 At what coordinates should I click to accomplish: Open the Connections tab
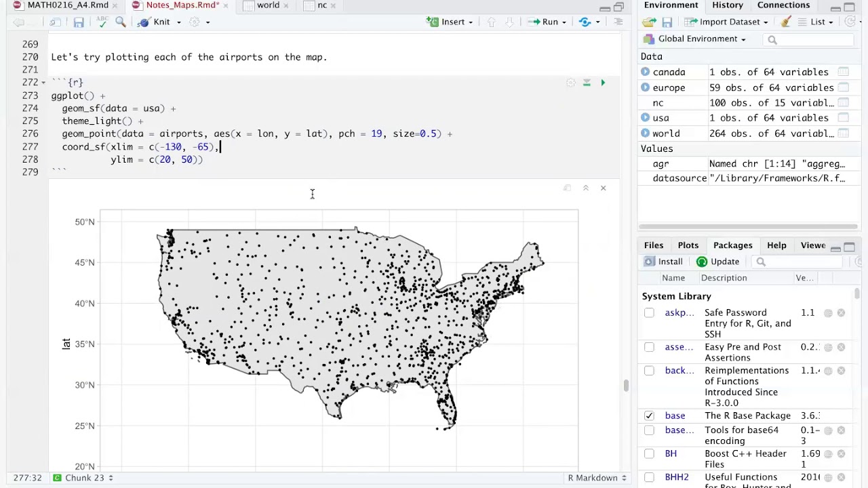point(783,5)
